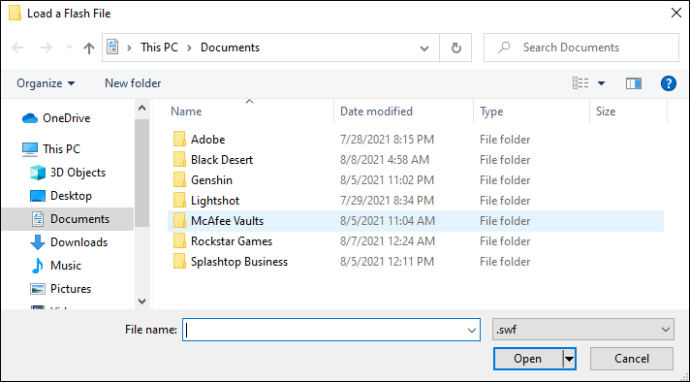Change the view layout icon

[580, 83]
